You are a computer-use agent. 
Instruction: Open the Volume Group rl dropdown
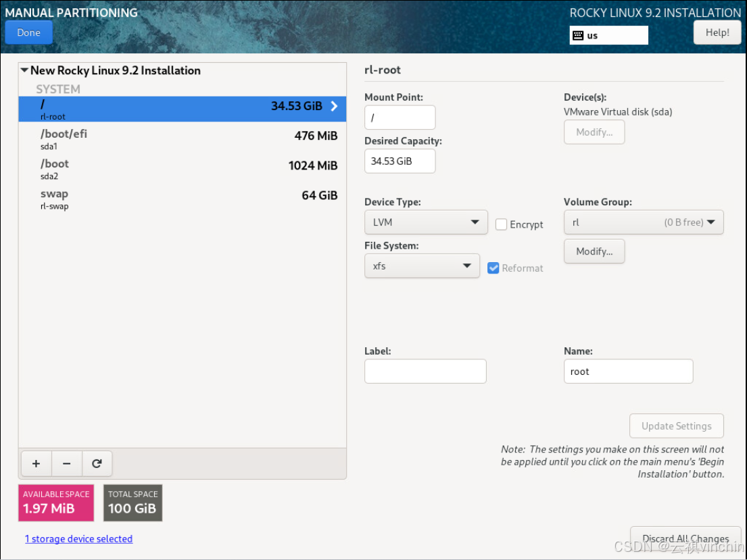643,222
